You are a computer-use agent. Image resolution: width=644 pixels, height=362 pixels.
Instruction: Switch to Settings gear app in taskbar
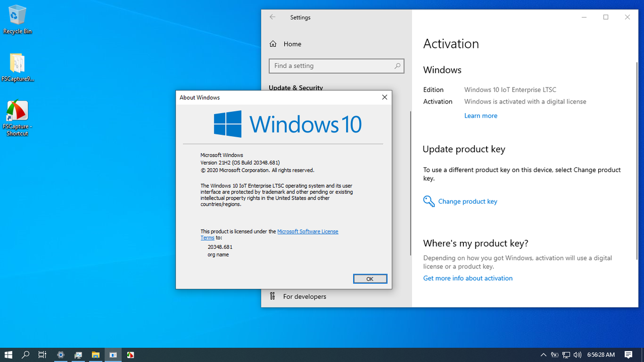coord(61,355)
